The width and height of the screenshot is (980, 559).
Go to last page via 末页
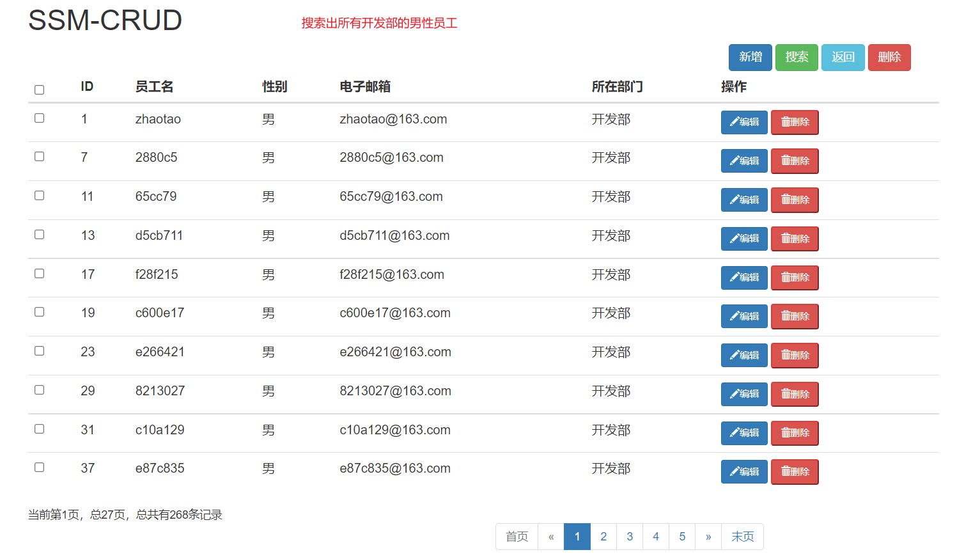coord(742,537)
